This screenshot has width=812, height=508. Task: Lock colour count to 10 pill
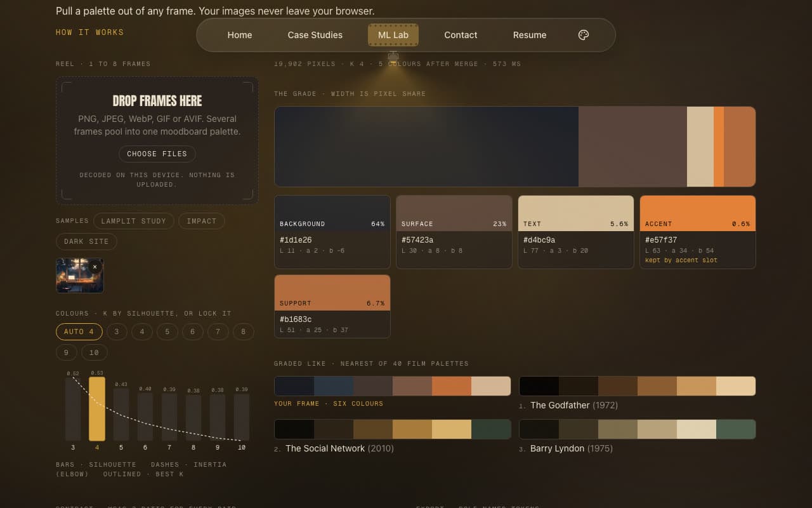(94, 352)
